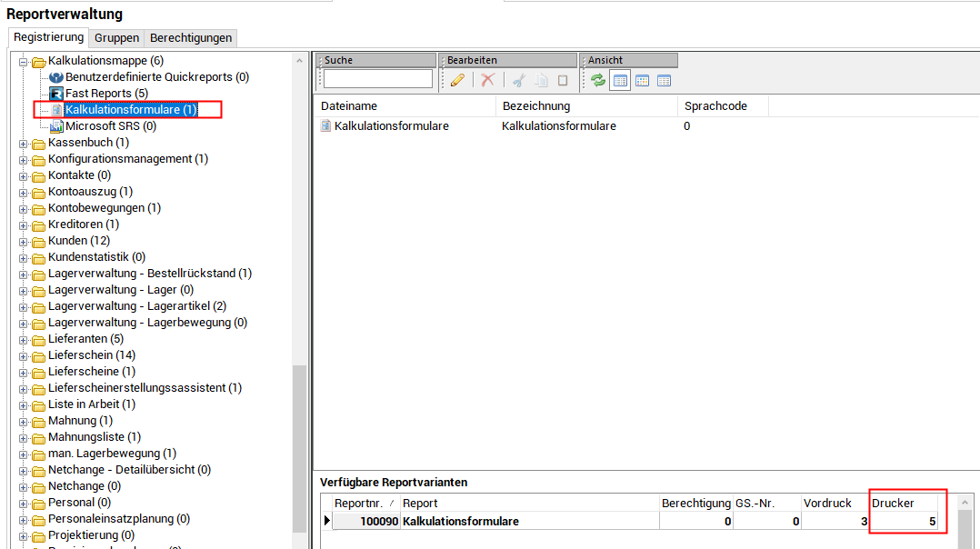Screen dimensions: 980x549
Task: Select the last table view icon in Ansicht
Action: pyautogui.click(x=664, y=80)
